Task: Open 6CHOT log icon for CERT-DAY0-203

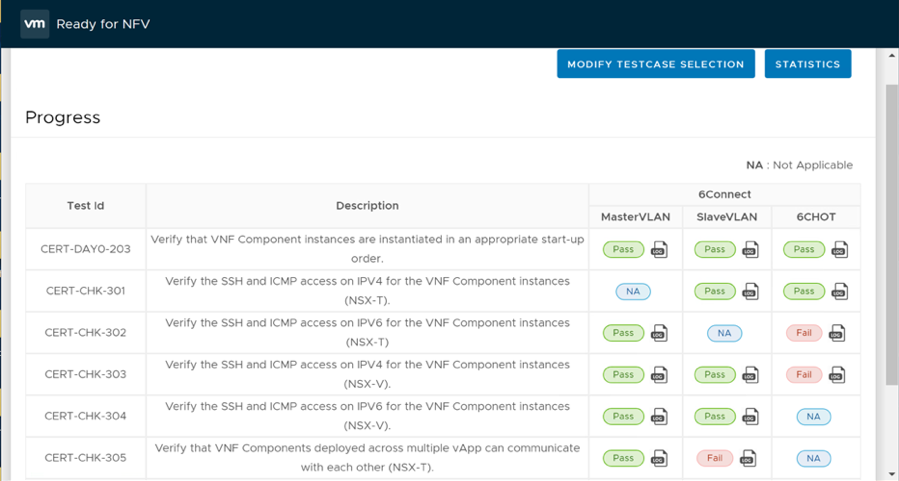Action: (x=840, y=250)
